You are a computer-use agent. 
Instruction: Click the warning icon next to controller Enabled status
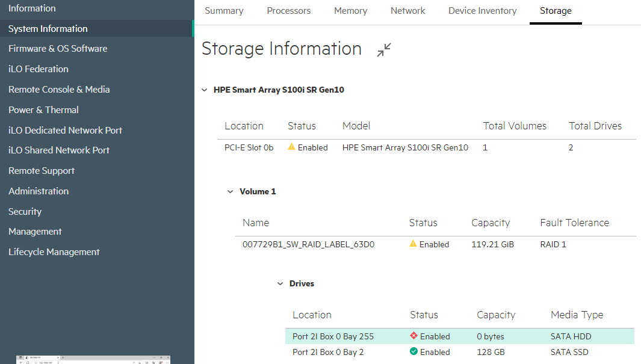point(292,147)
